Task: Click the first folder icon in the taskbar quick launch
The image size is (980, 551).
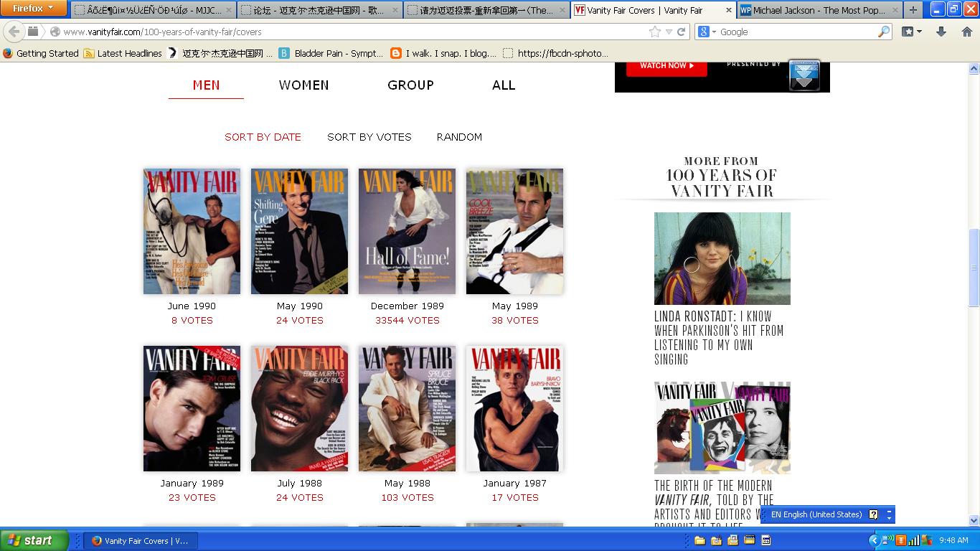Action: pyautogui.click(x=699, y=540)
